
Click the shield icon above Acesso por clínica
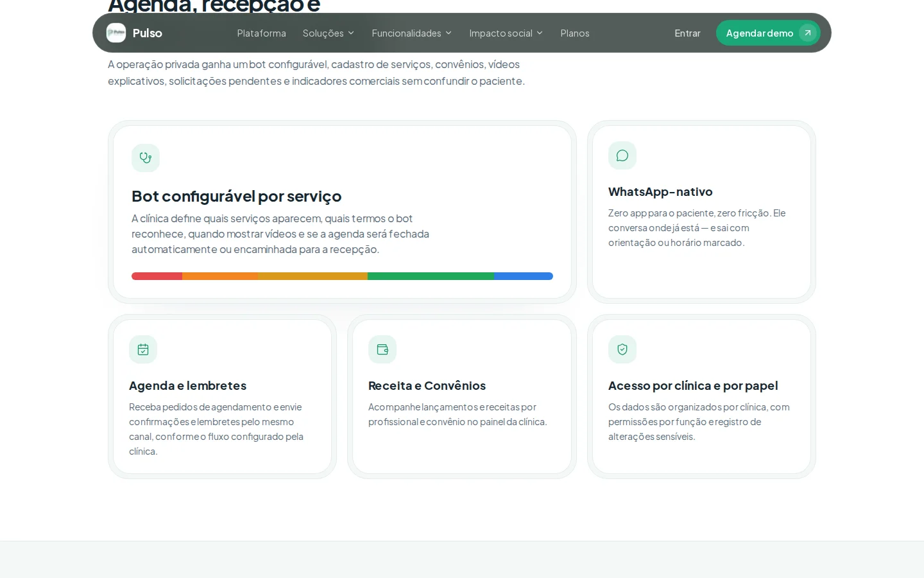(x=622, y=349)
